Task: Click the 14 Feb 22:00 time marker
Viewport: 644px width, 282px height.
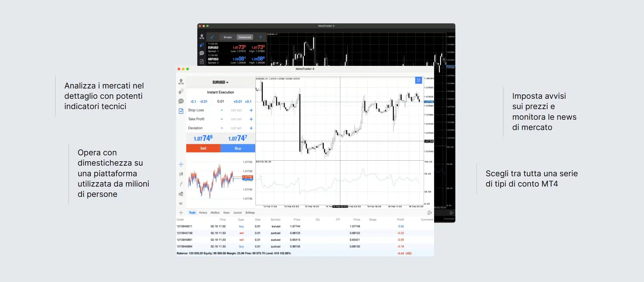Action: point(340,207)
